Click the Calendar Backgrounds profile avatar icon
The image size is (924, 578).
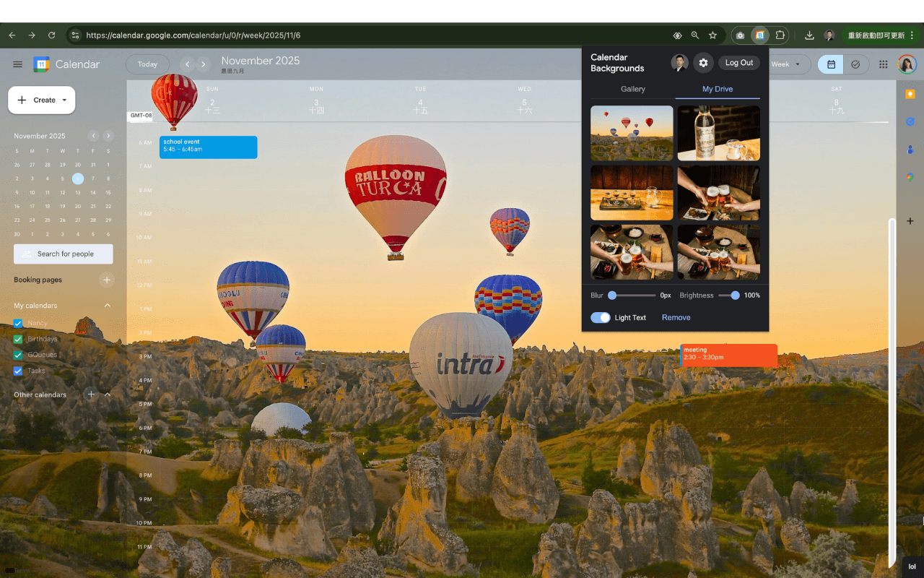(x=679, y=63)
